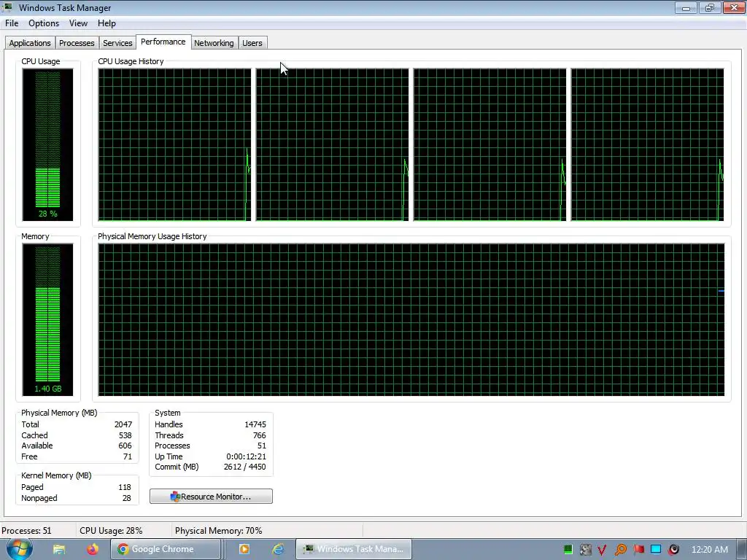Screen dimensions: 747x560
Task: Restore down the Task Manager window
Action: [710, 7]
